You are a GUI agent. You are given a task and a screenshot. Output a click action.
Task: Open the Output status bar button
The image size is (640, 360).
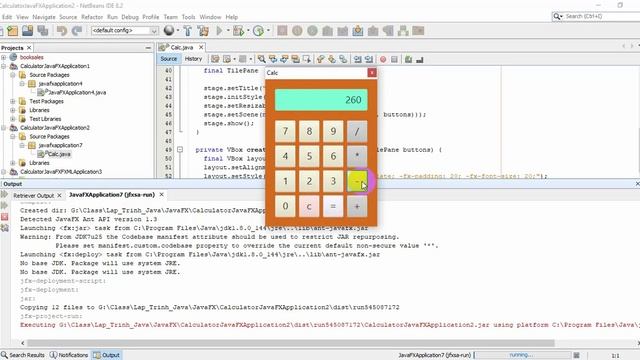tap(107, 355)
